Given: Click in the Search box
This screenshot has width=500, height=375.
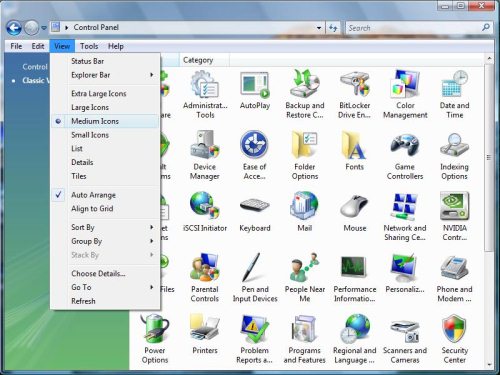Looking at the screenshot, I should (413, 28).
